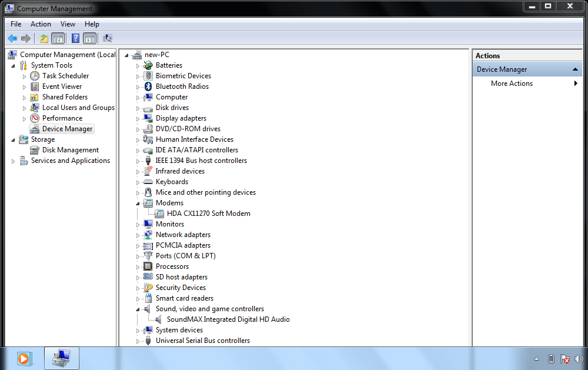Open the Help menu
The image size is (588, 370).
coord(92,24)
